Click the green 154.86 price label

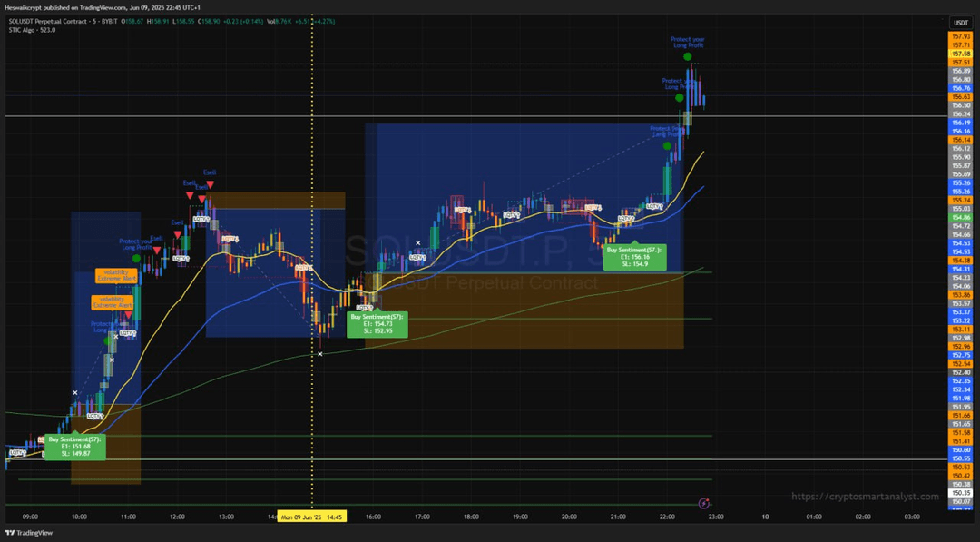click(961, 218)
